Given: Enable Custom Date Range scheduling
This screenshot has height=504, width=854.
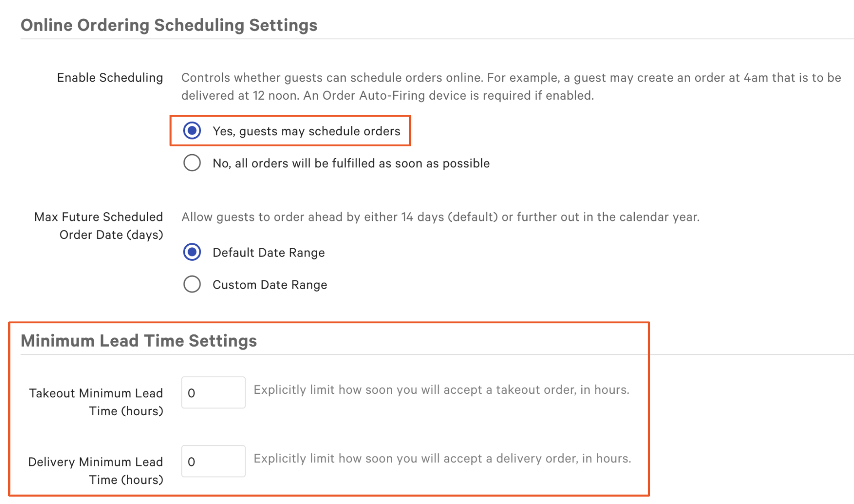Looking at the screenshot, I should [192, 284].
